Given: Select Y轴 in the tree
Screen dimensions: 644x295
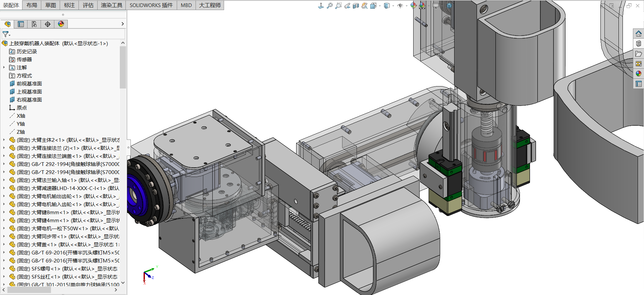Looking at the screenshot, I should (21, 124).
